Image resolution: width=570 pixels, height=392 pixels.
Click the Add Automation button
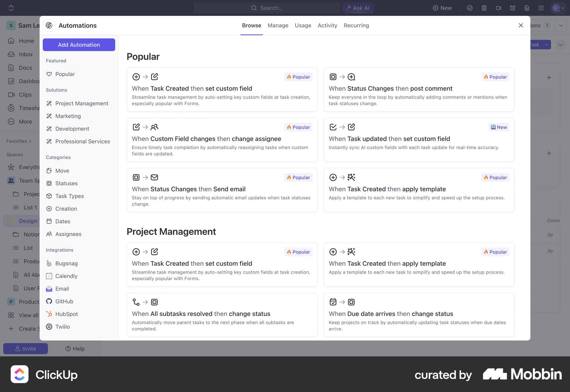(x=79, y=45)
